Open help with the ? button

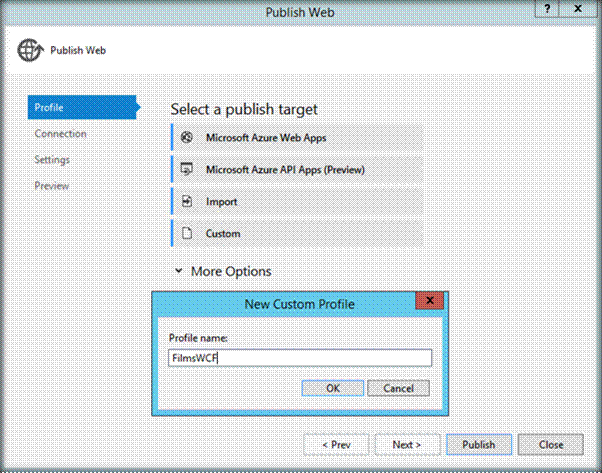pos(547,8)
